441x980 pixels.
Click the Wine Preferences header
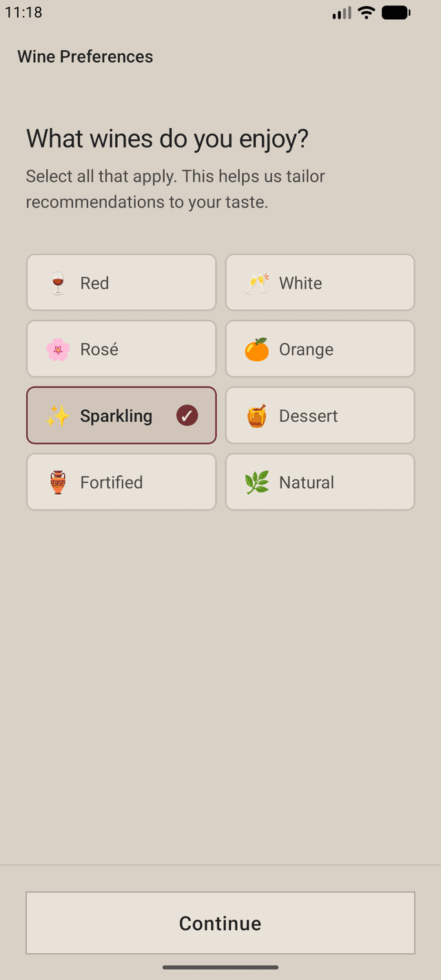pos(85,57)
